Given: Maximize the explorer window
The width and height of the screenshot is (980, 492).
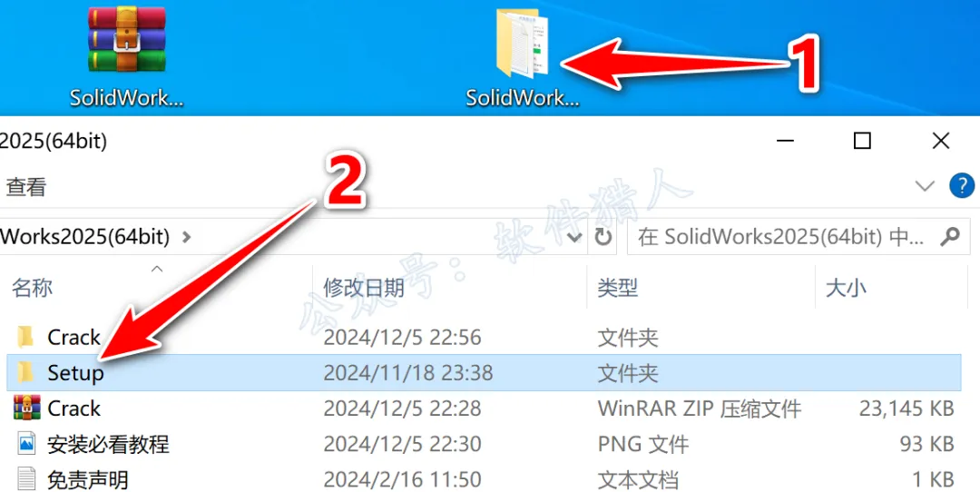Looking at the screenshot, I should click(x=863, y=141).
